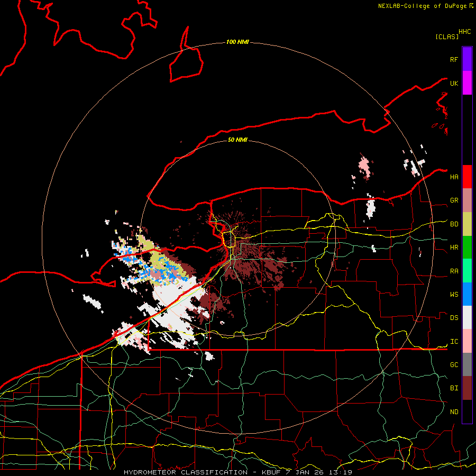Click the HA red legend color swatch
Viewport: 476px width, 476px height.
pos(467,177)
